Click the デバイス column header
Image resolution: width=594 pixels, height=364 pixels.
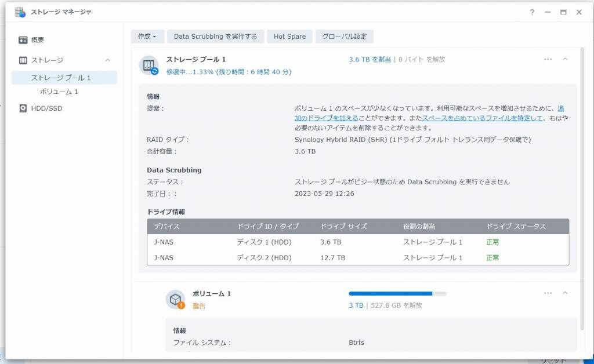(166, 226)
